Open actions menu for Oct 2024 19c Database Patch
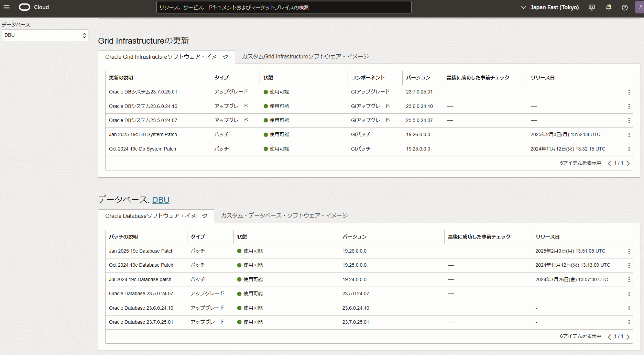644x355 pixels. [629, 265]
